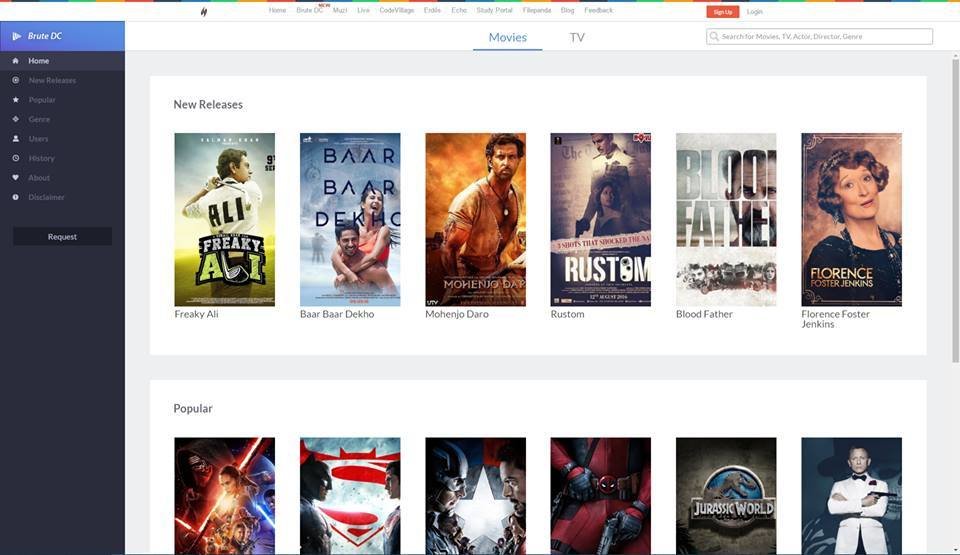Open Erdős link in top navigation

432,10
